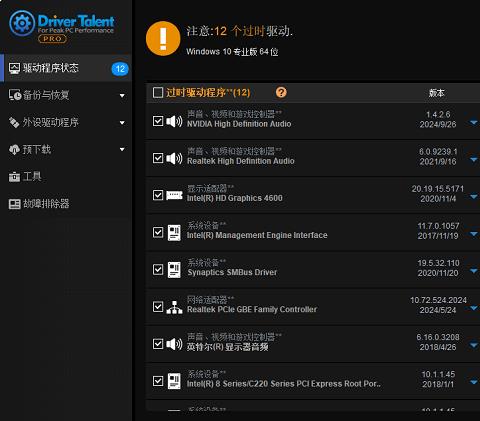
Task: Uncheck Intel(R) HD Graphics 4600 checkbox
Action: [x=158, y=195]
